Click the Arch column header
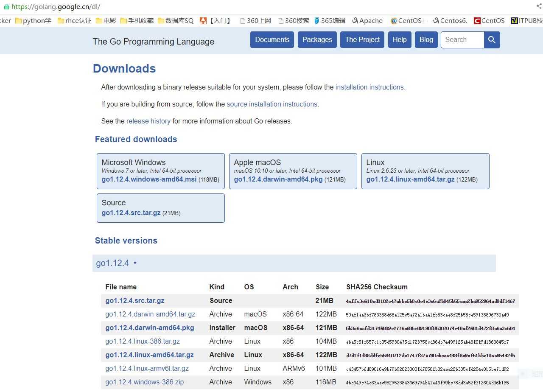The width and height of the screenshot is (543, 392). click(290, 287)
